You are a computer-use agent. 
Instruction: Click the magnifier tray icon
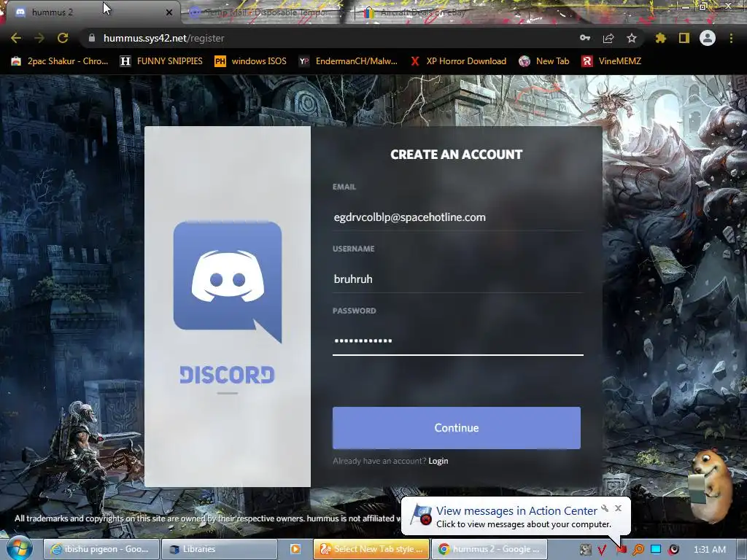[638, 550]
